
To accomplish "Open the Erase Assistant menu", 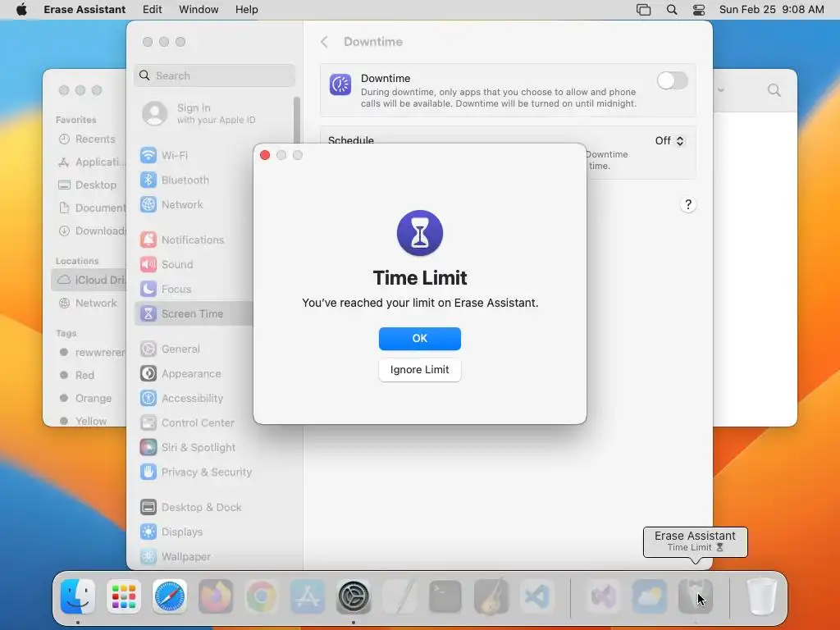I will 84,10.
